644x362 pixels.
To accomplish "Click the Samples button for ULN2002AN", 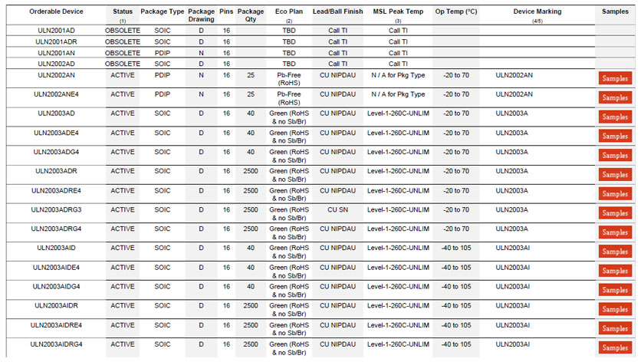I will click(x=615, y=79).
